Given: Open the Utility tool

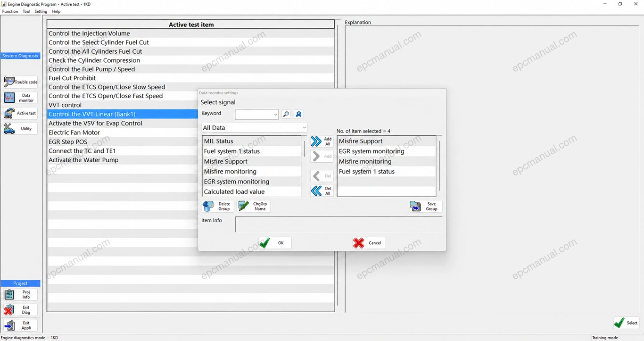Looking at the screenshot, I should 21,129.
